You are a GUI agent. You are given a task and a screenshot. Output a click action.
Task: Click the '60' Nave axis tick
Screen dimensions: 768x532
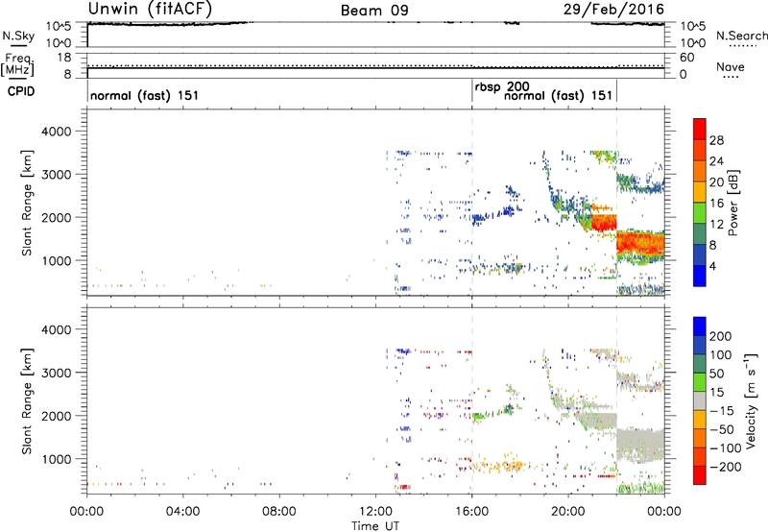(x=686, y=58)
